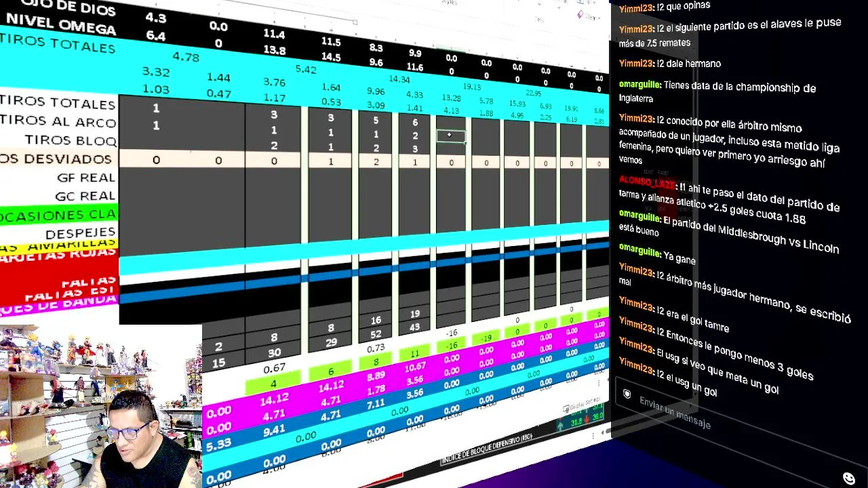Click the cell showing 22.95
Screen dimensions: 868x488
[x=534, y=94]
